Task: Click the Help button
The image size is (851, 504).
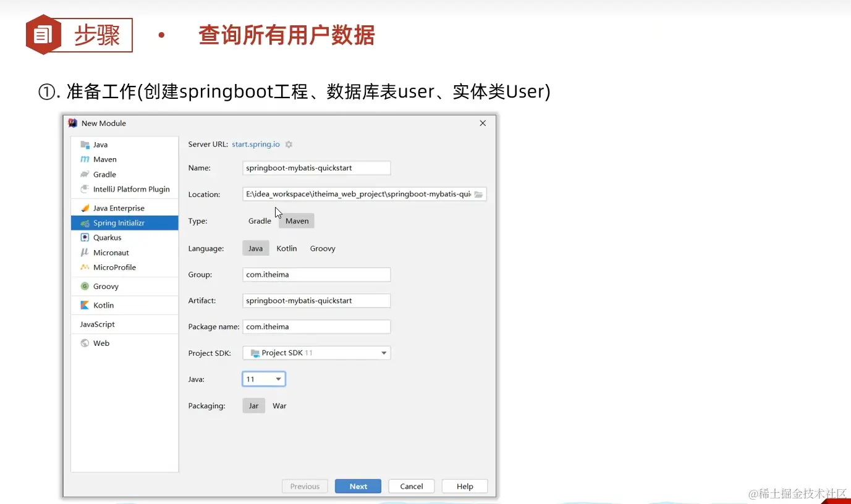Action: coord(465,486)
